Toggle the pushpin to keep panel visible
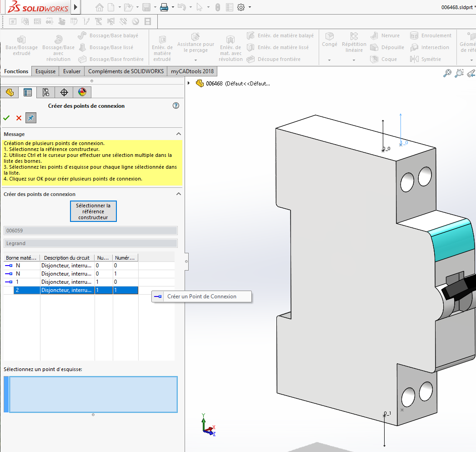Image resolution: width=476 pixels, height=452 pixels. click(x=30, y=118)
